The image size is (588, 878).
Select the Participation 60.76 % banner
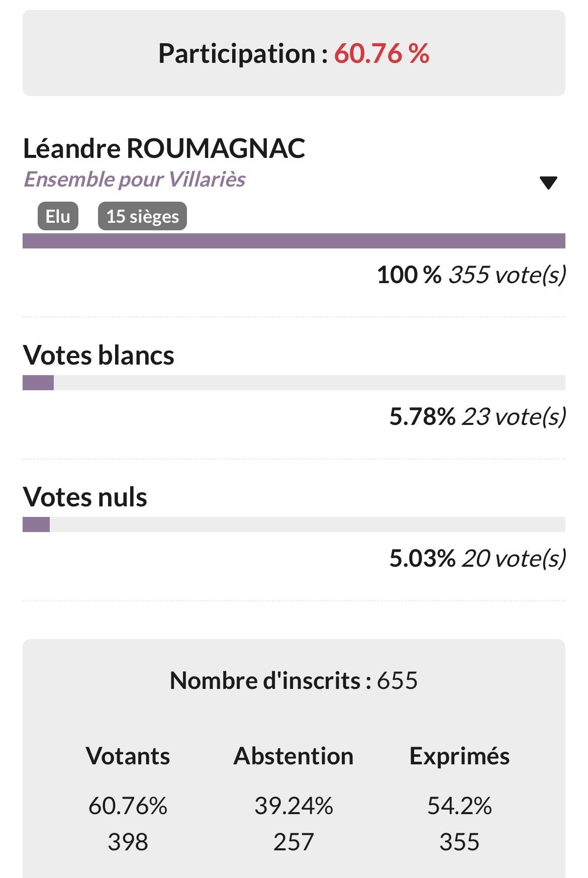(x=293, y=53)
